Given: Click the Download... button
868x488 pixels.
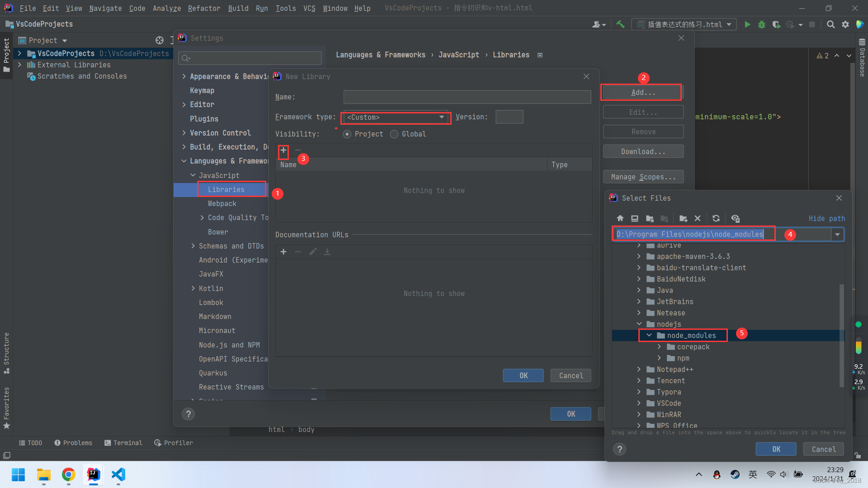Looking at the screenshot, I should click(643, 151).
